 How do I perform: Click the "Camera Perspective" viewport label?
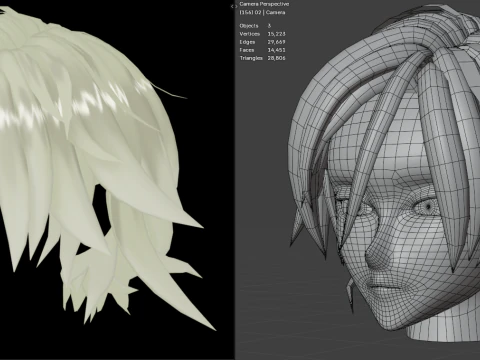264,4
